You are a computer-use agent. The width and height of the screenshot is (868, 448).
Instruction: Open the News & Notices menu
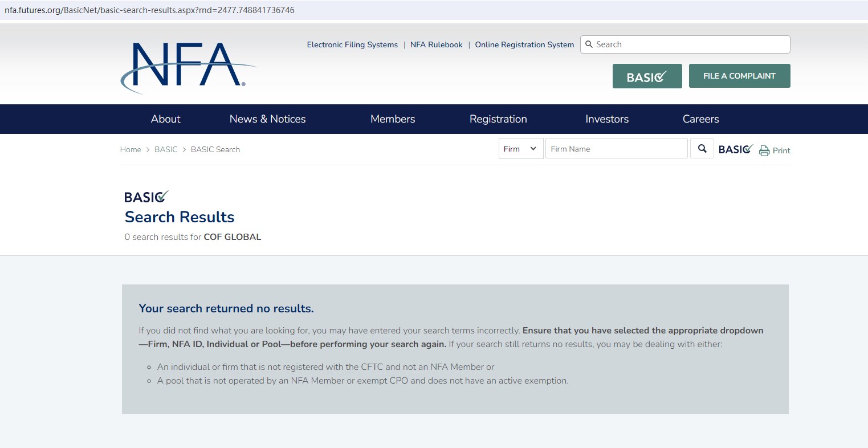pyautogui.click(x=267, y=119)
